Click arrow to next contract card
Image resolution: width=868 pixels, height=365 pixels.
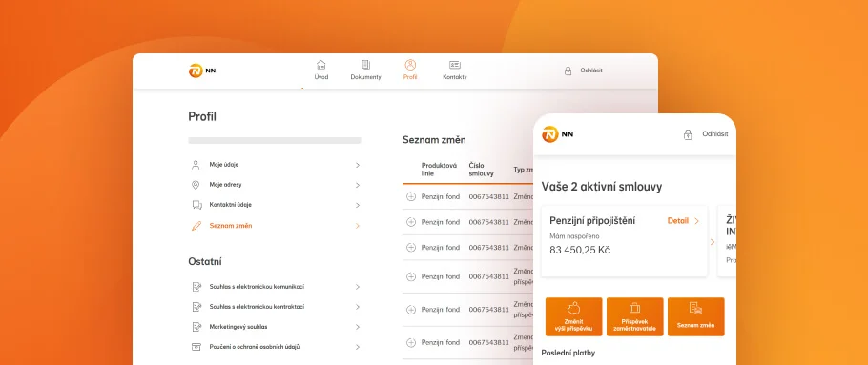(713, 242)
